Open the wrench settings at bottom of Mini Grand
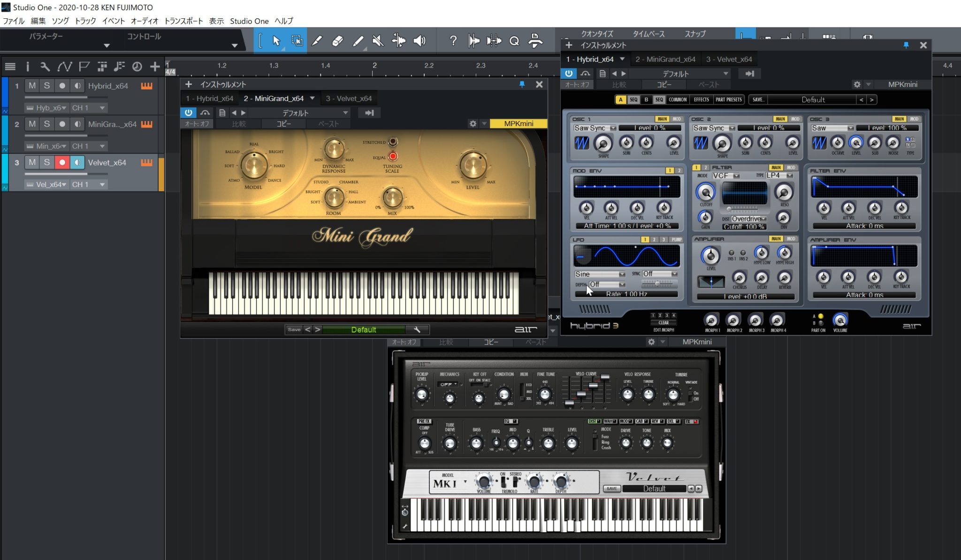Screen dimensions: 961x560 (x=417, y=330)
